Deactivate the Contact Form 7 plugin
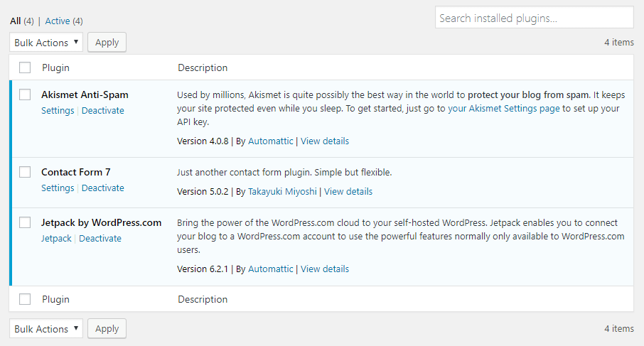The width and height of the screenshot is (644, 346). tap(103, 188)
